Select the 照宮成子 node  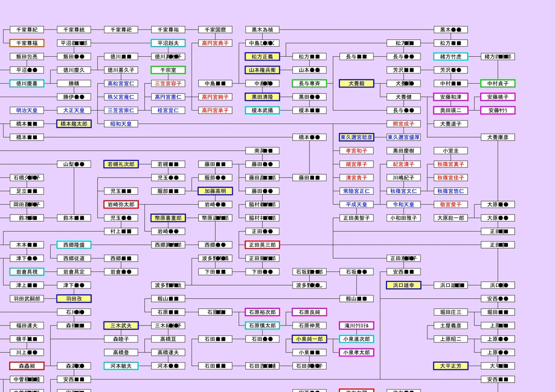404,124
